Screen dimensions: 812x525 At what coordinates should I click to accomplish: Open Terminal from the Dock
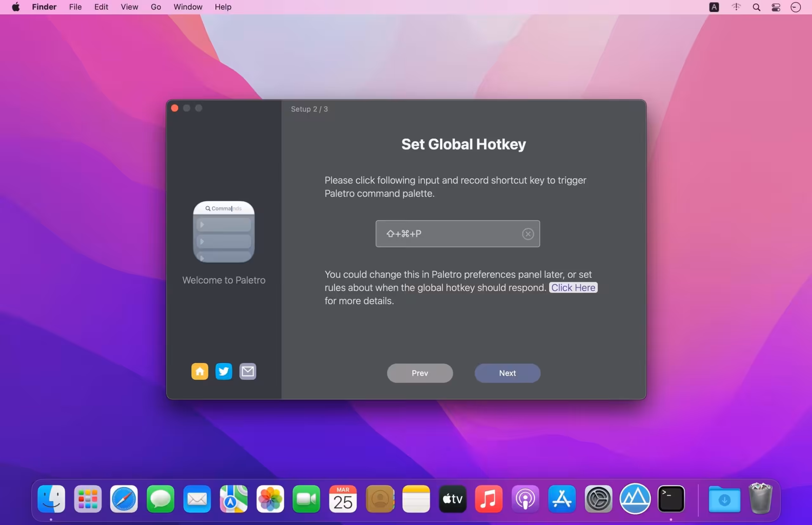coord(671,499)
